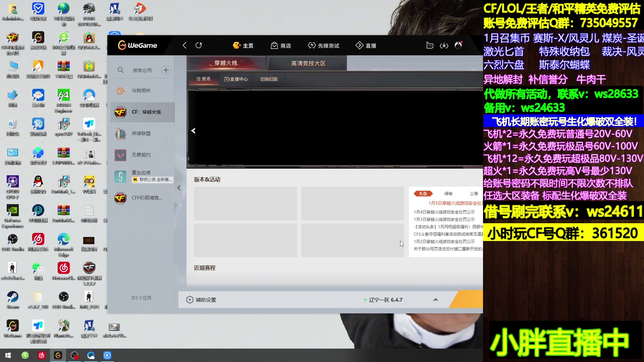Open 此电脑 desktop icon
The height and width of the screenshot is (362, 644).
click(13, 69)
